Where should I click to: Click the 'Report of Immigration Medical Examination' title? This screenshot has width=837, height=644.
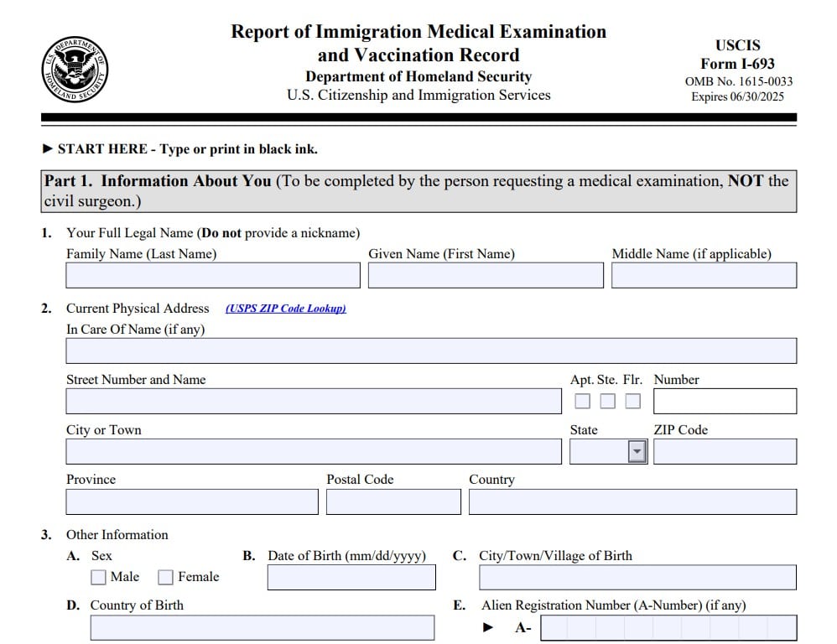coord(418,32)
